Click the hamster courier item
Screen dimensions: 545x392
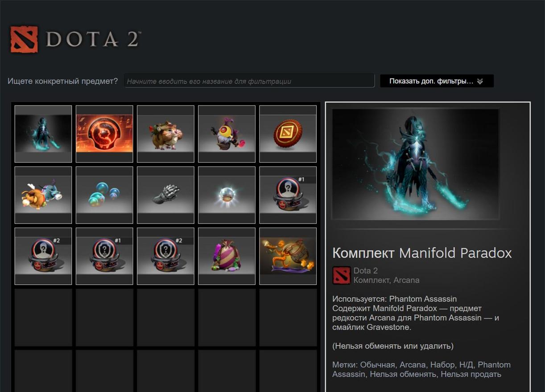coord(165,134)
